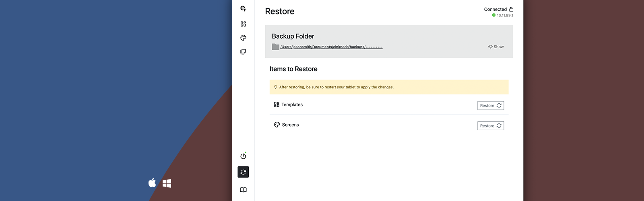644x201 pixels.
Task: Click the green connection status dot
Action: [x=494, y=15]
